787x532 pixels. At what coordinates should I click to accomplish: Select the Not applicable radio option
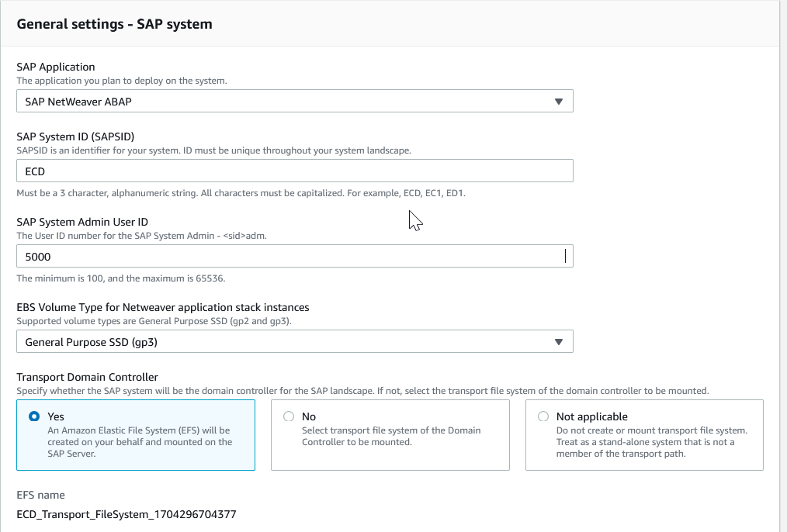click(x=543, y=416)
